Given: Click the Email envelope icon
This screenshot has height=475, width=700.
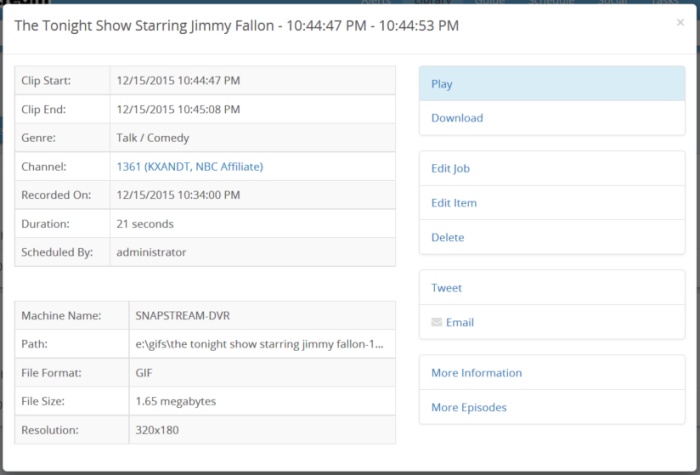Looking at the screenshot, I should pos(437,322).
